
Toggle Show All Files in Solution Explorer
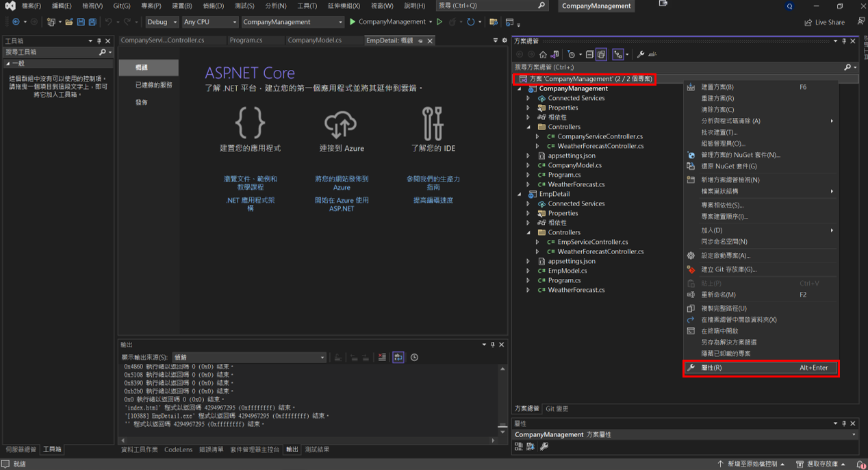click(x=601, y=54)
